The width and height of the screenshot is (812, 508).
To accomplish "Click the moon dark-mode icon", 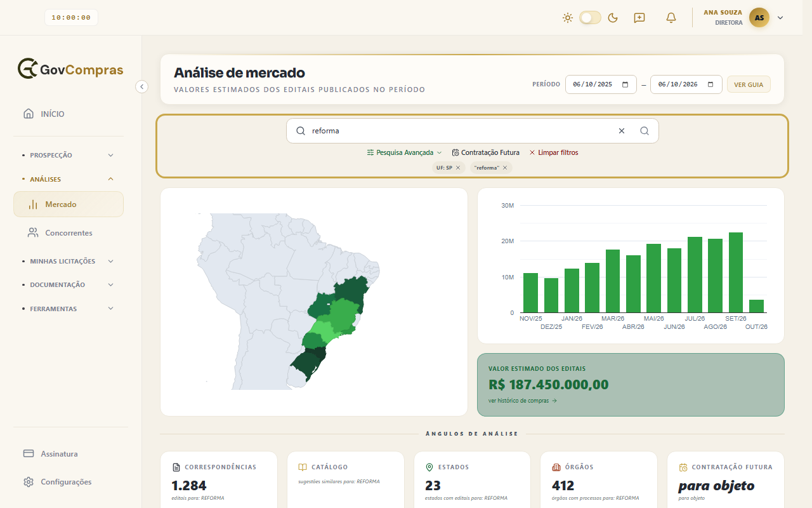I will (x=613, y=18).
